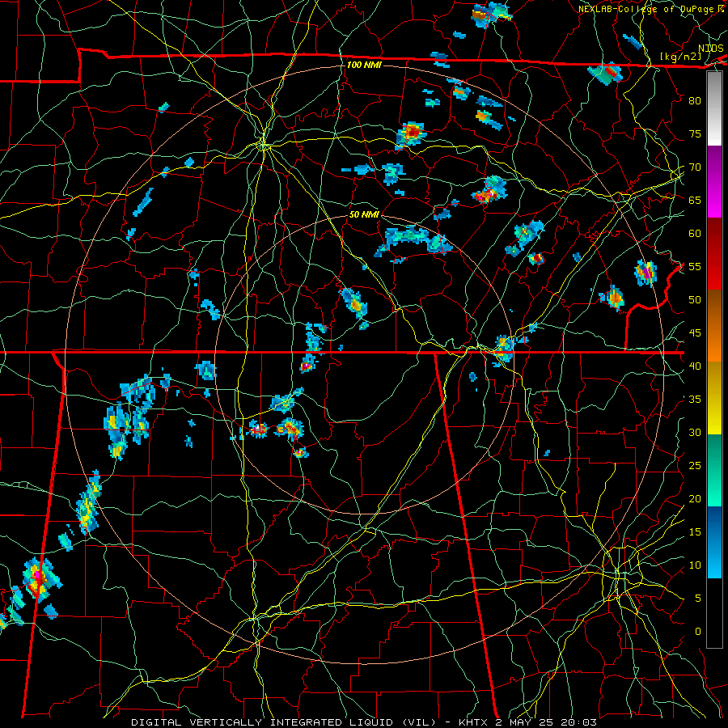Select the 30 value on the VIL scale
Viewport: 728px width, 728px height.
click(695, 432)
